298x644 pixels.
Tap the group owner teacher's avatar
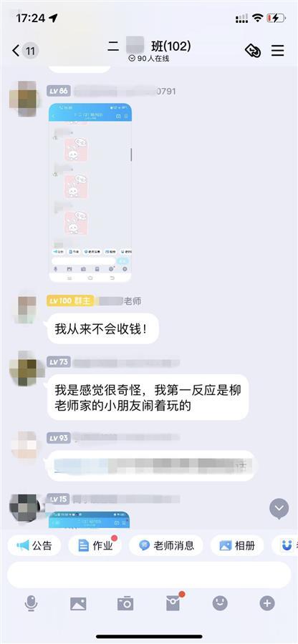coord(26,310)
